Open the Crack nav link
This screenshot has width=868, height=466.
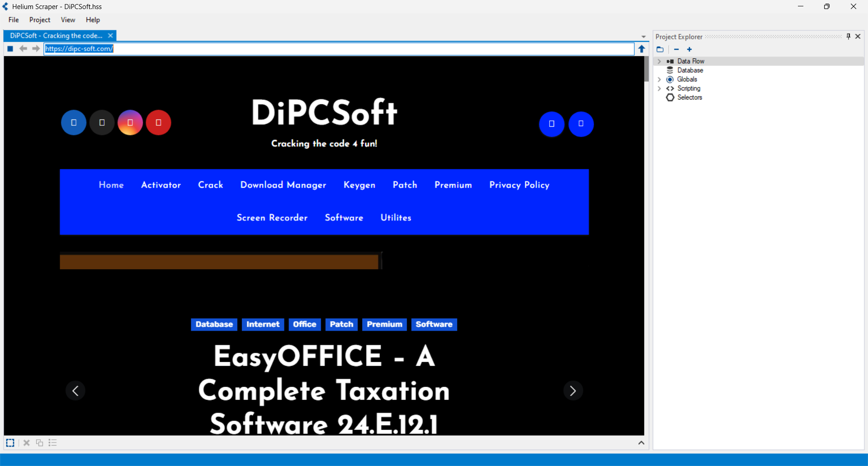[x=211, y=185]
